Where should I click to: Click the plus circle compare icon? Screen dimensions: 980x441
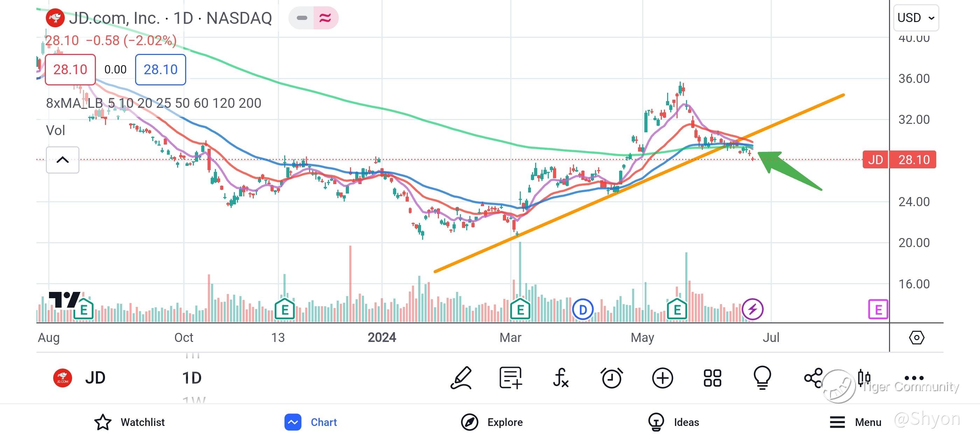coord(662,378)
